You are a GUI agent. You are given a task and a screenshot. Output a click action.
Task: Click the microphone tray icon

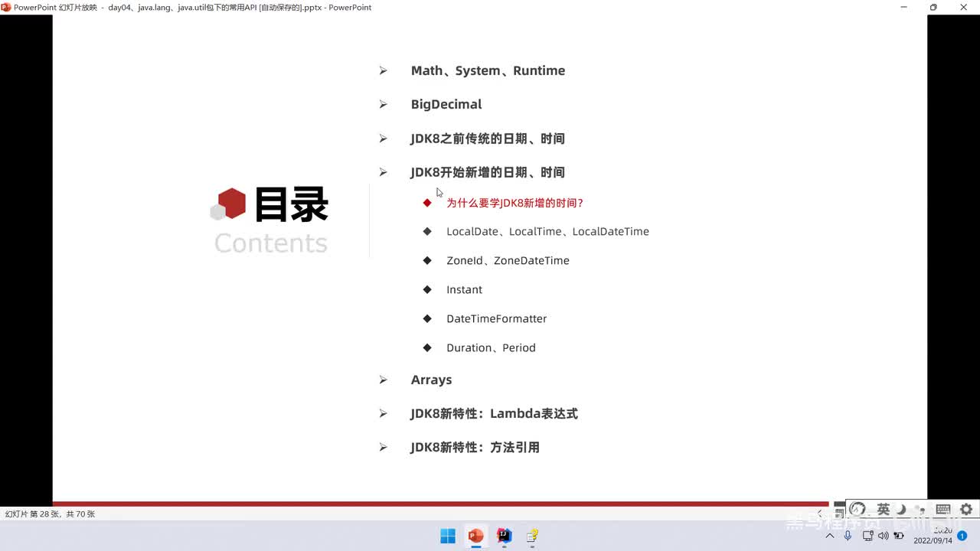click(848, 536)
